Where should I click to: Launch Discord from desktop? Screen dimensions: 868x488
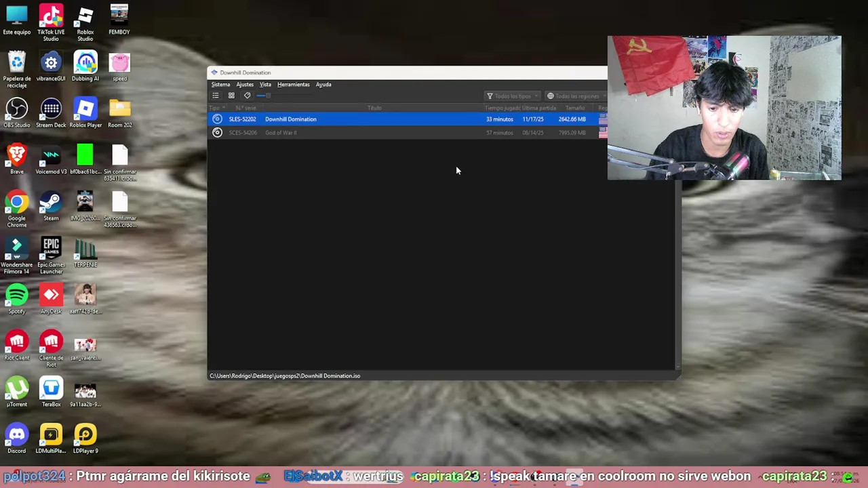17,439
